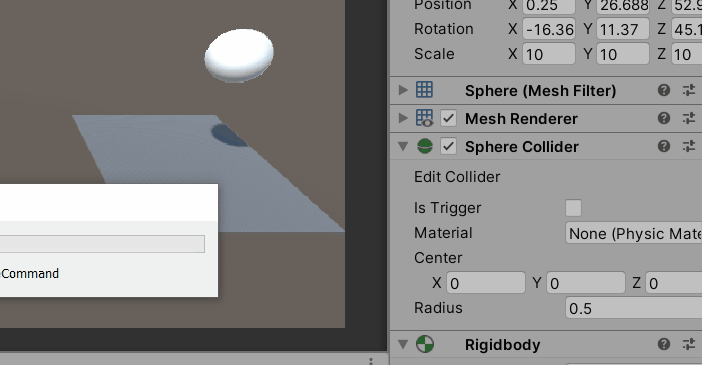Viewport: 702px width, 365px height.
Task: Click the Mesh Filter grid icon
Action: [424, 90]
